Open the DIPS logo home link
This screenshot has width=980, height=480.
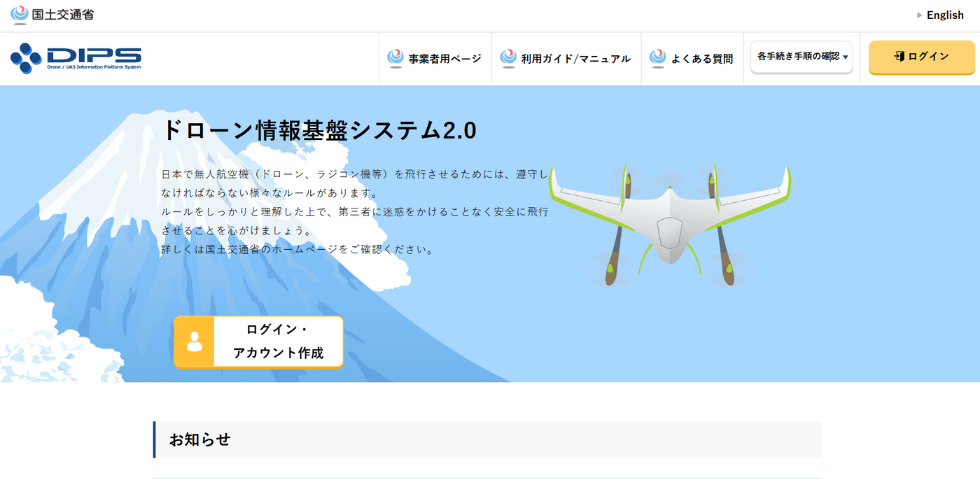coord(76,59)
